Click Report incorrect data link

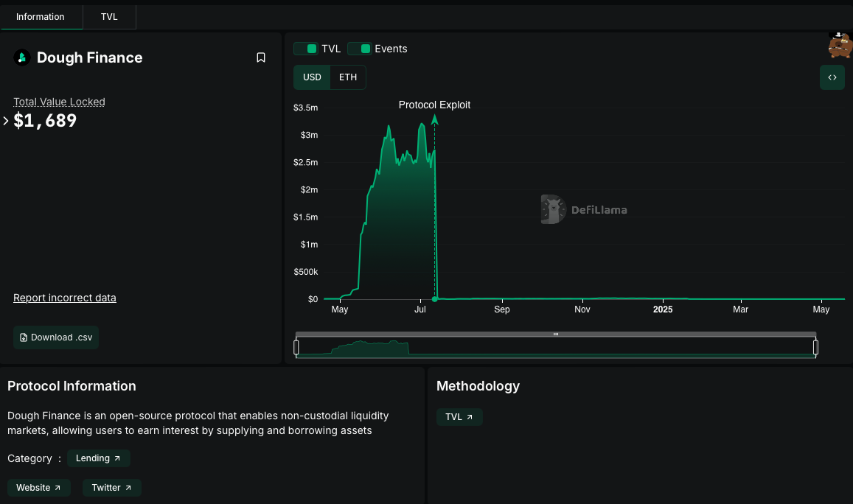click(x=65, y=298)
